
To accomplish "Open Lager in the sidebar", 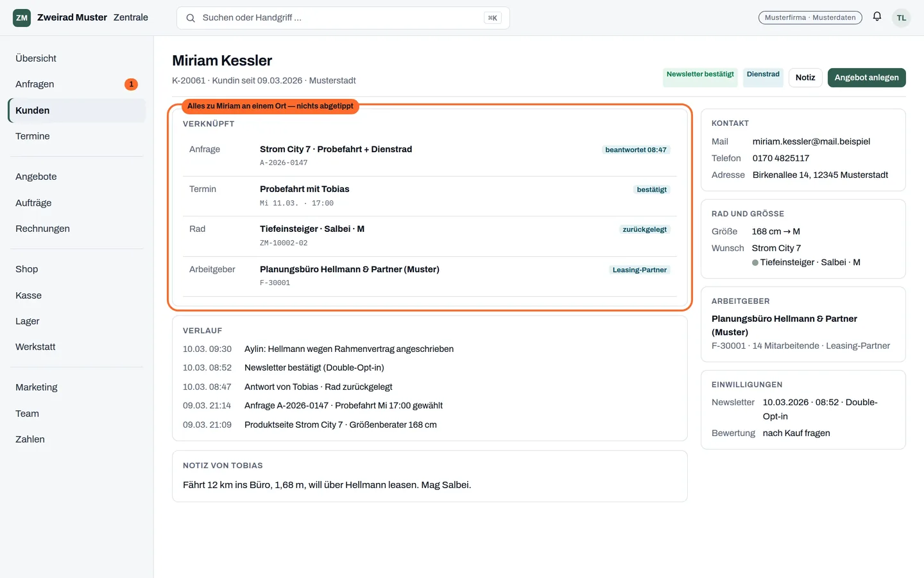I will coord(77,321).
